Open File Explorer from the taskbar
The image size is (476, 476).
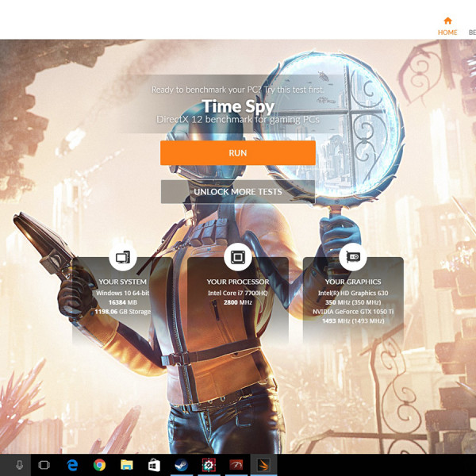pos(126,465)
